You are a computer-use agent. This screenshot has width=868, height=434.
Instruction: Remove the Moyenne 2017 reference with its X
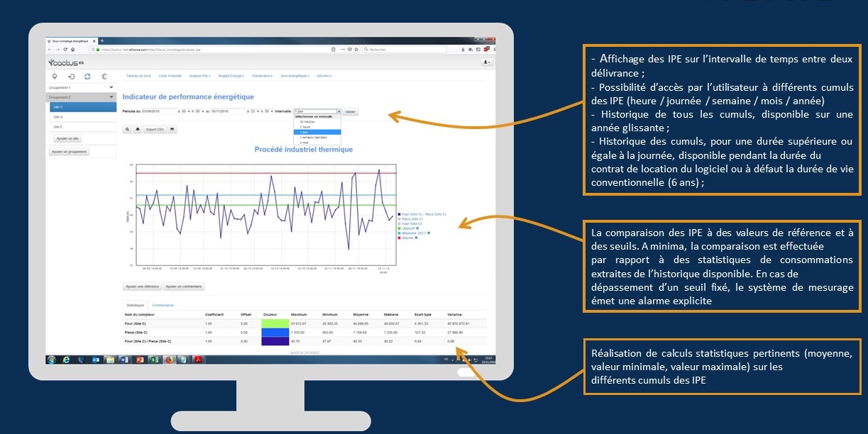(429, 233)
